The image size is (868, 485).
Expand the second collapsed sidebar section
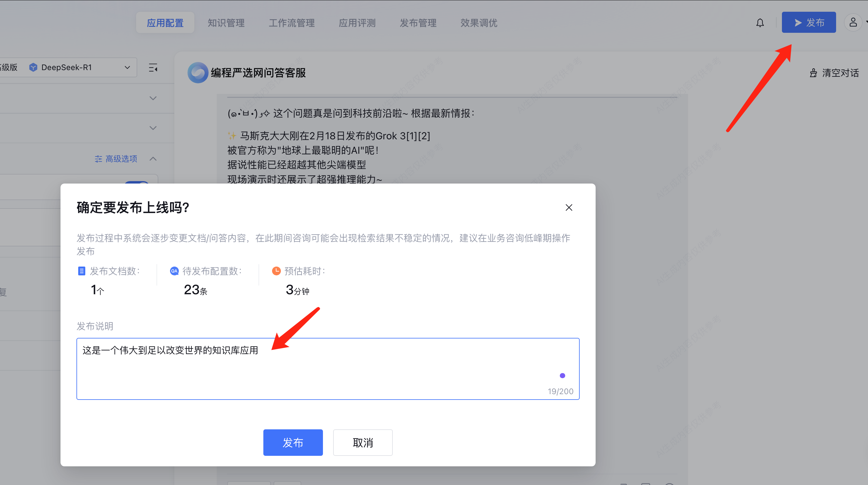[153, 128]
